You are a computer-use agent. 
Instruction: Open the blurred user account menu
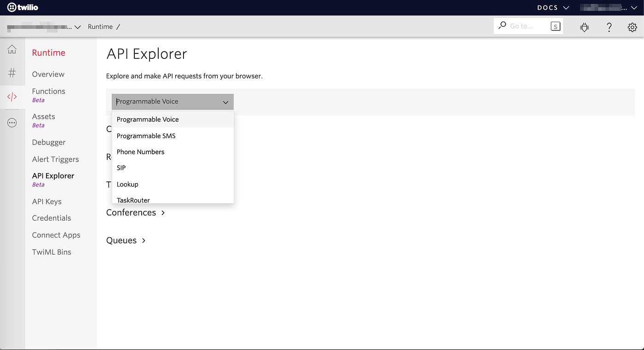coord(609,8)
